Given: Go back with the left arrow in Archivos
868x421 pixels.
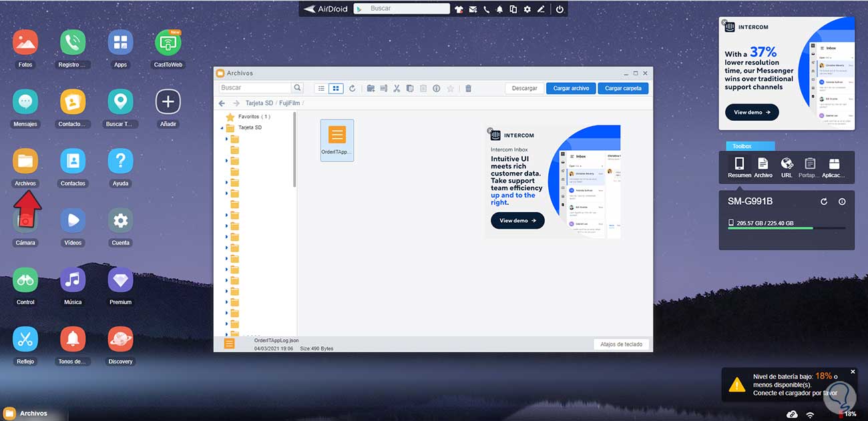Looking at the screenshot, I should click(x=222, y=103).
